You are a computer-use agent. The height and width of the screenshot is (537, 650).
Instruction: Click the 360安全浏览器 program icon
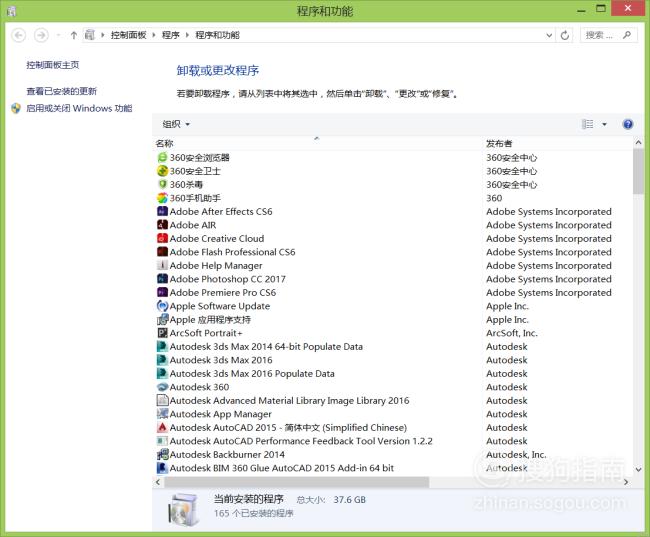point(162,158)
